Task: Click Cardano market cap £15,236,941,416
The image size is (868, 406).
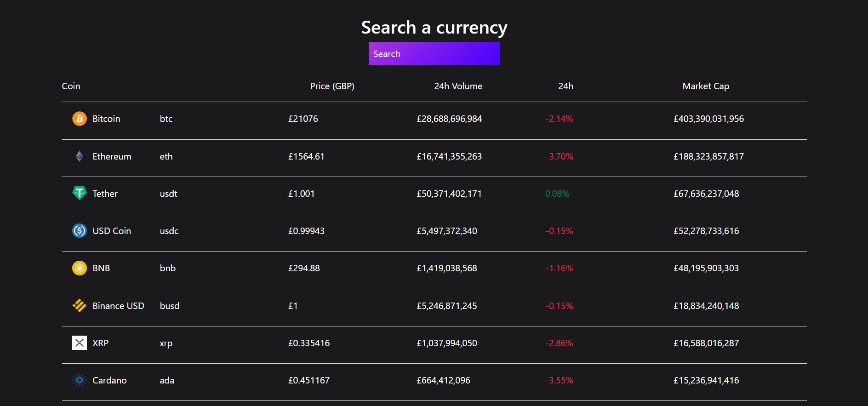Action: (706, 380)
